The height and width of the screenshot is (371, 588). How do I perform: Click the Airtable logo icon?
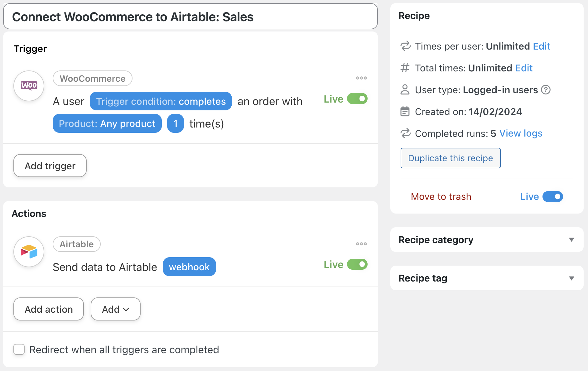tap(29, 252)
